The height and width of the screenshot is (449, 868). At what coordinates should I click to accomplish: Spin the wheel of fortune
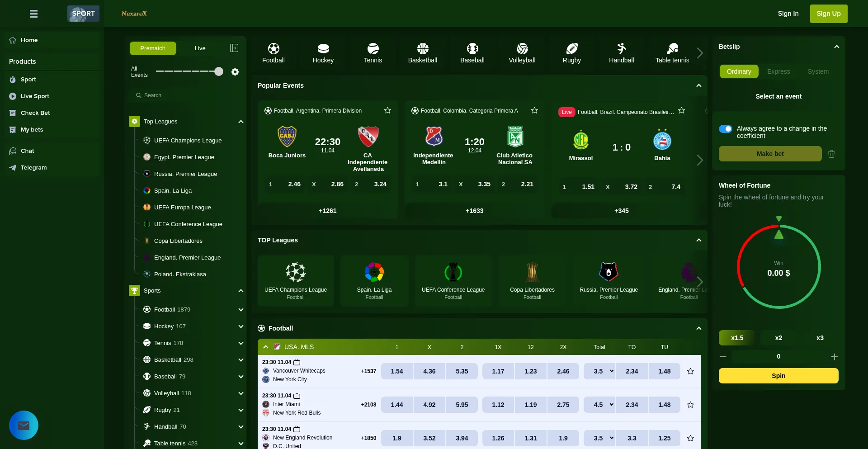coord(778,376)
